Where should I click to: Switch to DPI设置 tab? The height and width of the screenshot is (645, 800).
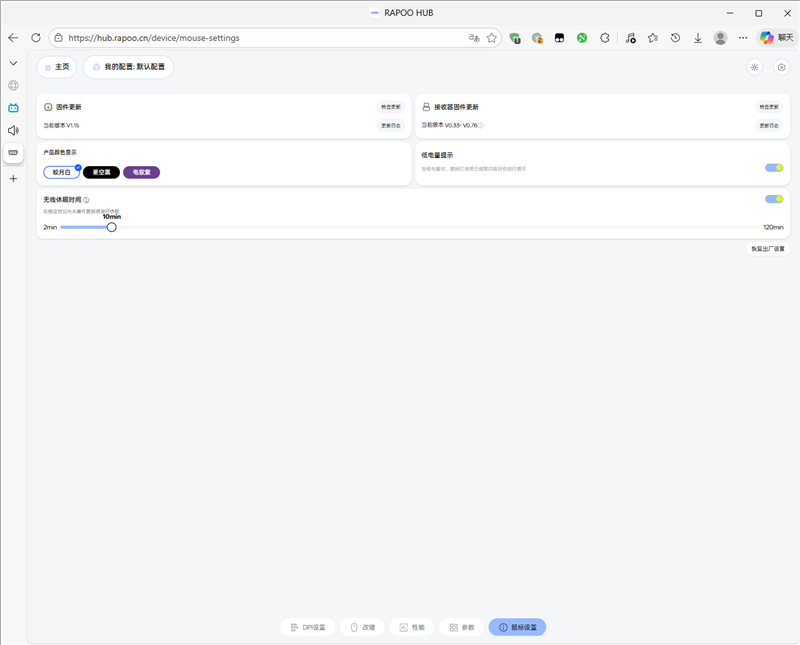point(308,627)
